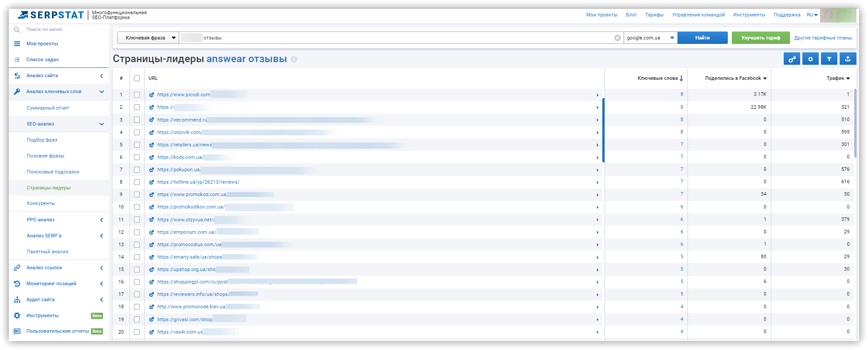Check the box for row 10 promokodikov.com.ua
The height and width of the screenshot is (350, 868).
(x=137, y=207)
